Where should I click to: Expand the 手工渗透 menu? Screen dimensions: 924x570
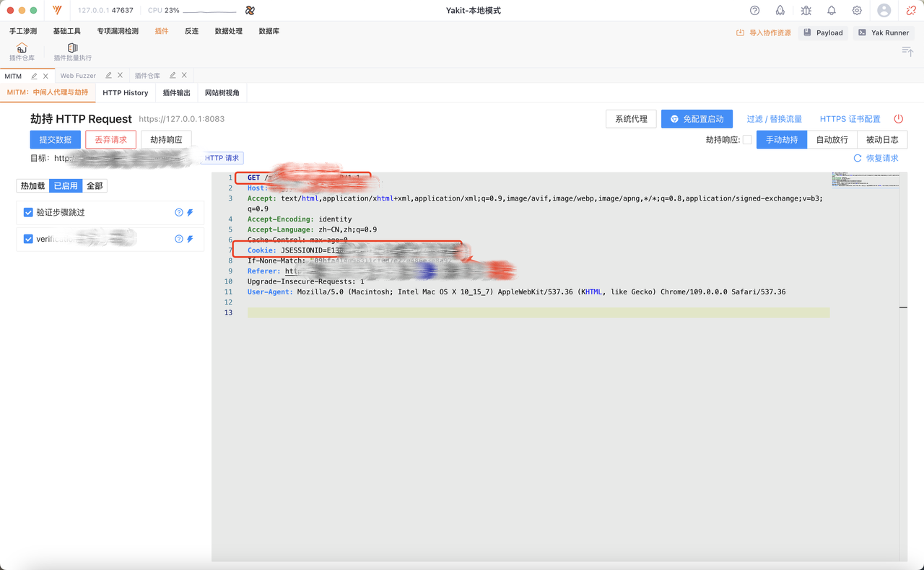tap(23, 32)
